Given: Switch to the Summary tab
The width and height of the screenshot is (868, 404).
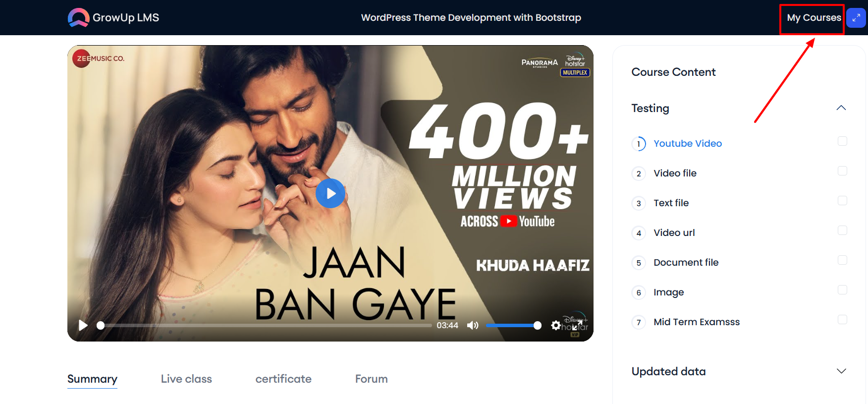Looking at the screenshot, I should (92, 379).
